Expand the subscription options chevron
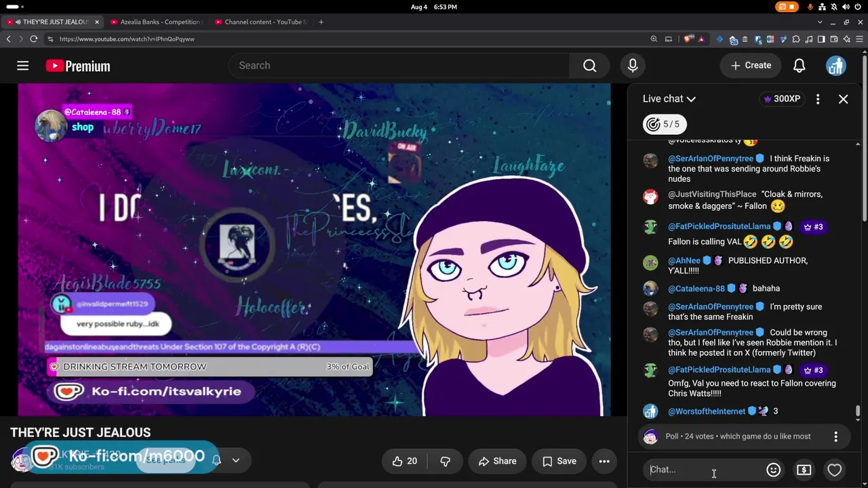This screenshot has width=868, height=488. click(x=236, y=460)
